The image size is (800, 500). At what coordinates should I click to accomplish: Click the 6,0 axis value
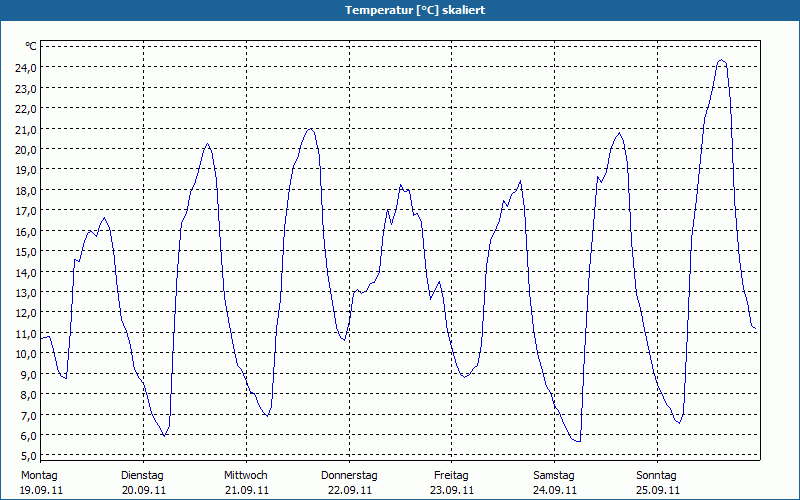28,435
